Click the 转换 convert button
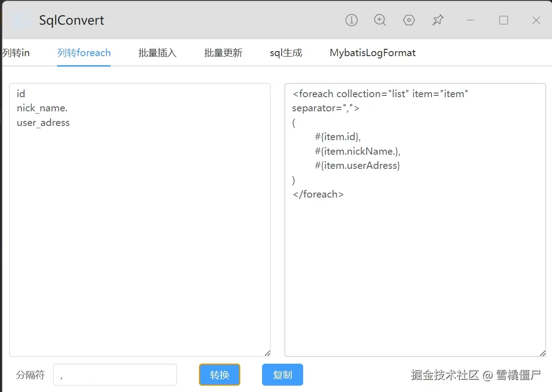This screenshot has width=552, height=392. (x=220, y=375)
